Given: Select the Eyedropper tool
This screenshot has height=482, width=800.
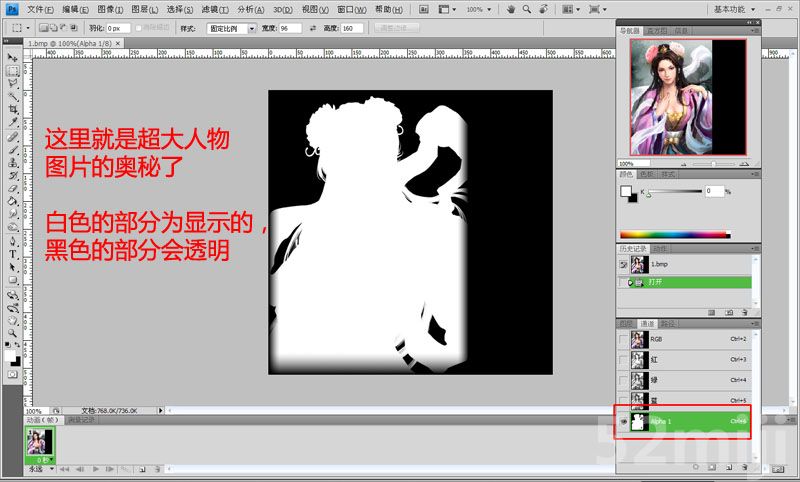Looking at the screenshot, I should (x=13, y=123).
